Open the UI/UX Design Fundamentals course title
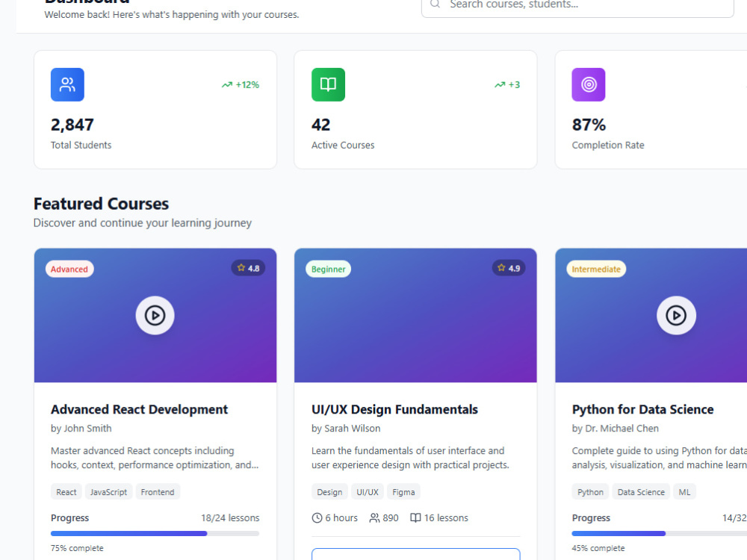The width and height of the screenshot is (747, 560). click(394, 409)
